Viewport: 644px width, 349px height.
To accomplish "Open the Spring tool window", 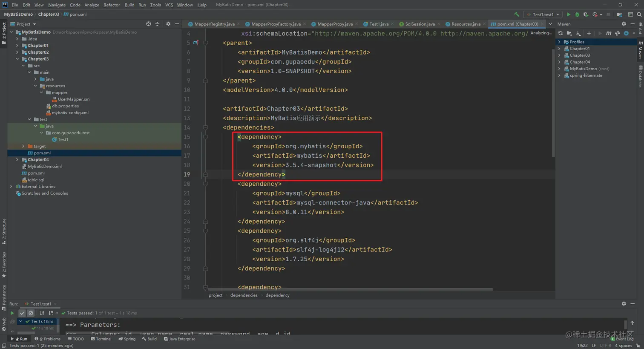I will pos(127,339).
